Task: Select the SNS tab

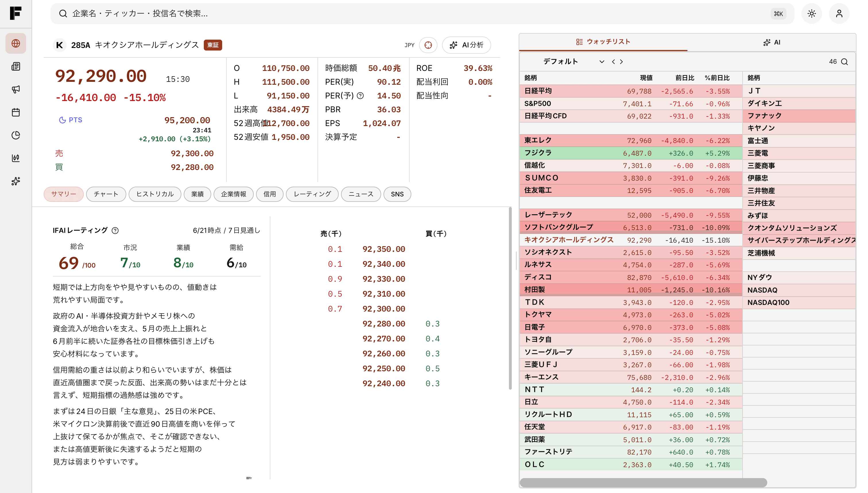Action: click(x=397, y=194)
